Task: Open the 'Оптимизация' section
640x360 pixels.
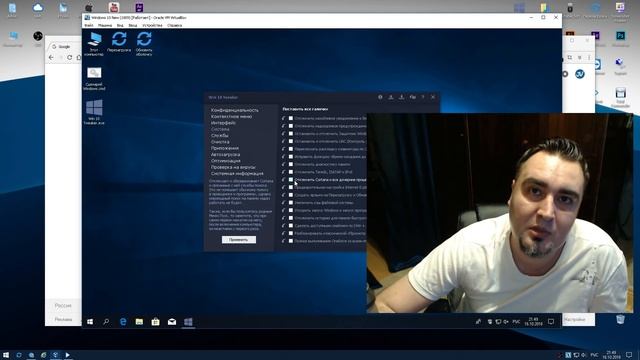Action: click(x=226, y=161)
